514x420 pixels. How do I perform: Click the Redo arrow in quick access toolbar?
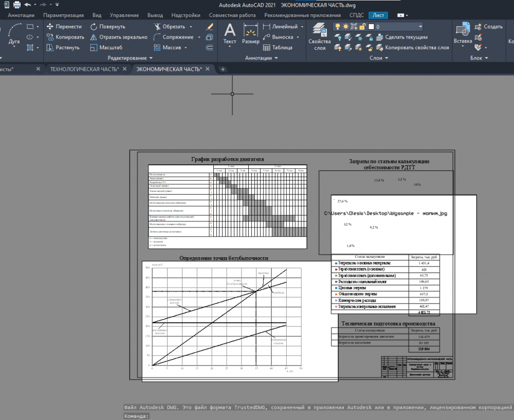pos(43,5)
